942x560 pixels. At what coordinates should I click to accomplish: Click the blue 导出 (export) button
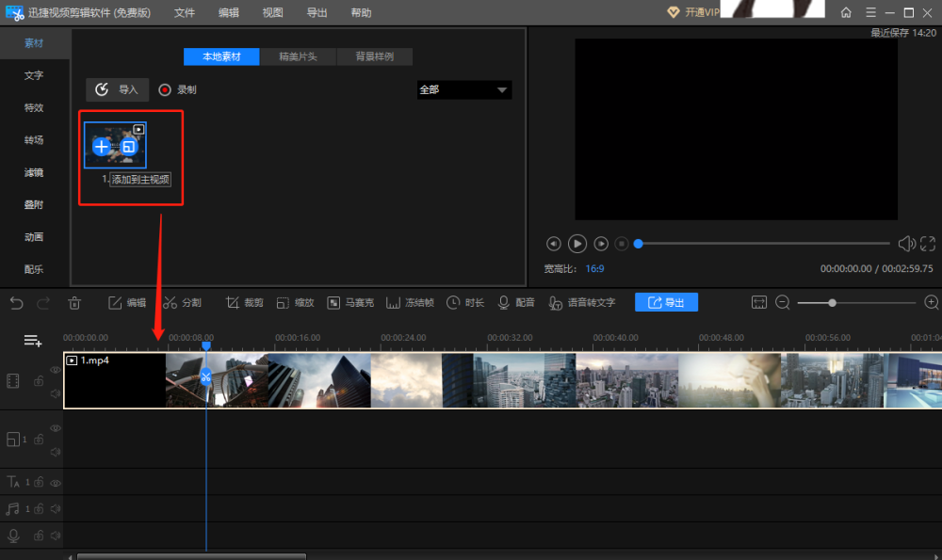666,302
